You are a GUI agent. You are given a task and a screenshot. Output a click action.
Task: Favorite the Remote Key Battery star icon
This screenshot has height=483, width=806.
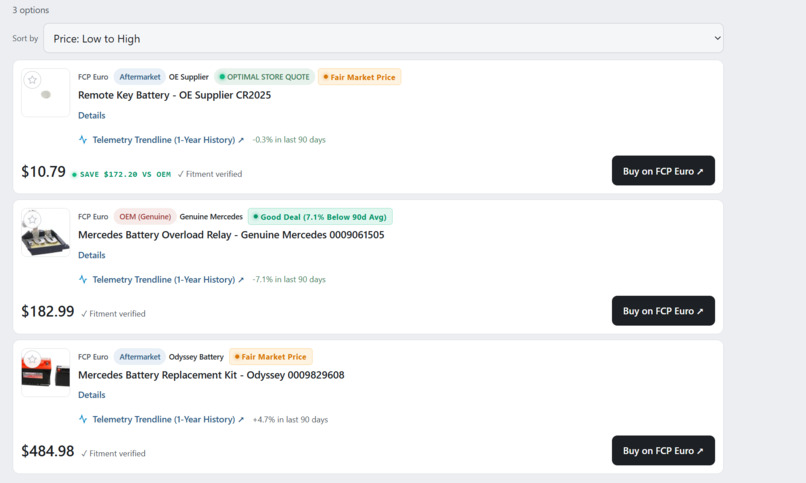click(32, 80)
